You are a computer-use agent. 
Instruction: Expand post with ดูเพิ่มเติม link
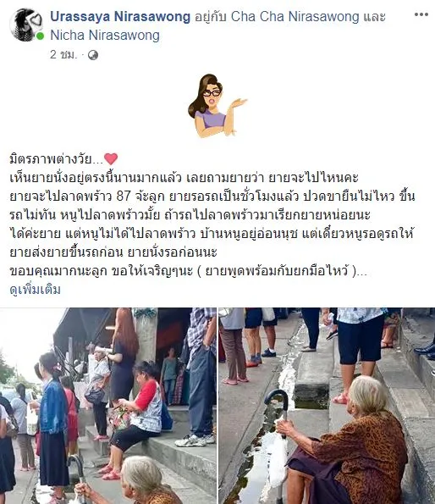pyautogui.click(x=35, y=290)
